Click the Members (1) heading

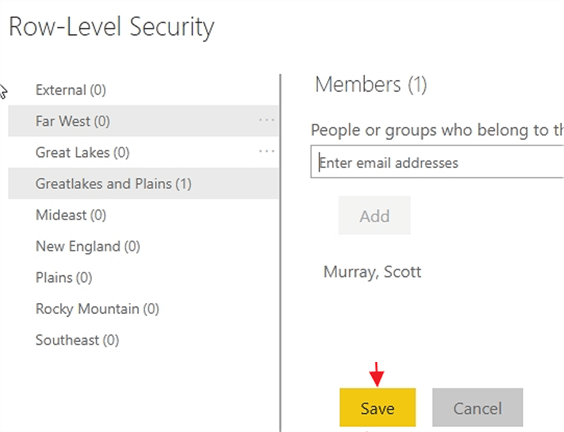(x=371, y=85)
